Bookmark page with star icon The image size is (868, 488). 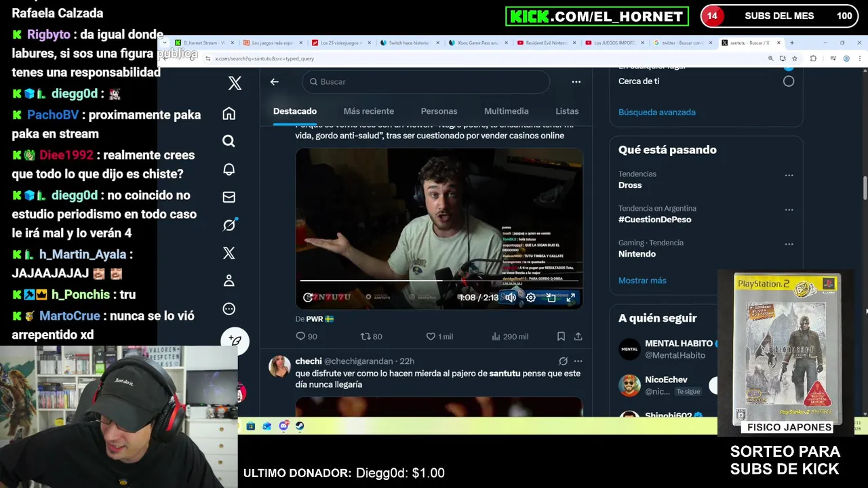(794, 59)
